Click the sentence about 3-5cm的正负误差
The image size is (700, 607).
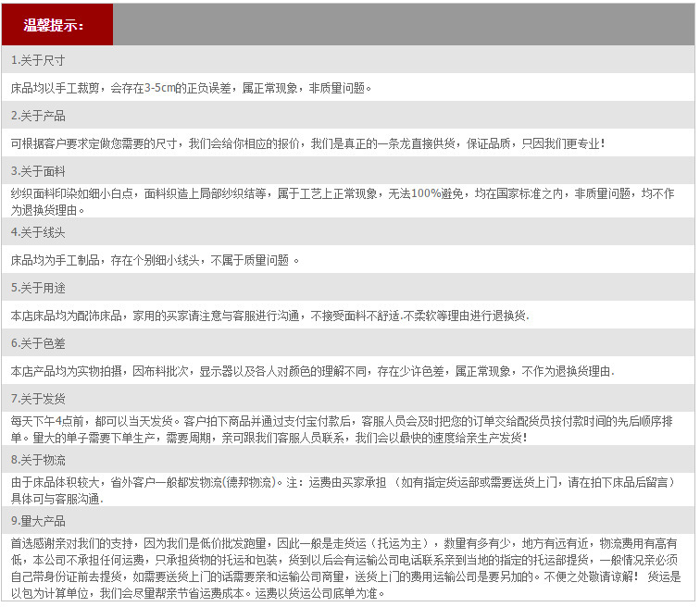(191, 88)
